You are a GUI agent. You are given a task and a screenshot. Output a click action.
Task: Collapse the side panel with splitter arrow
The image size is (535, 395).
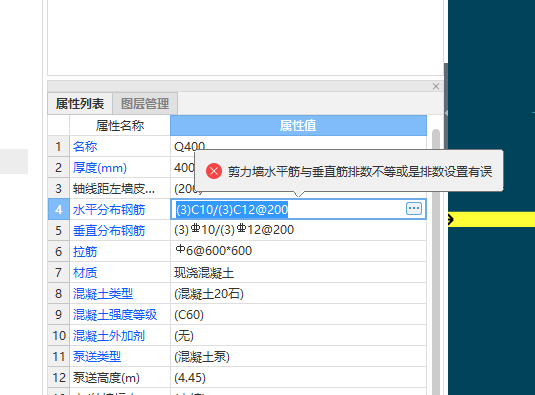point(446,113)
